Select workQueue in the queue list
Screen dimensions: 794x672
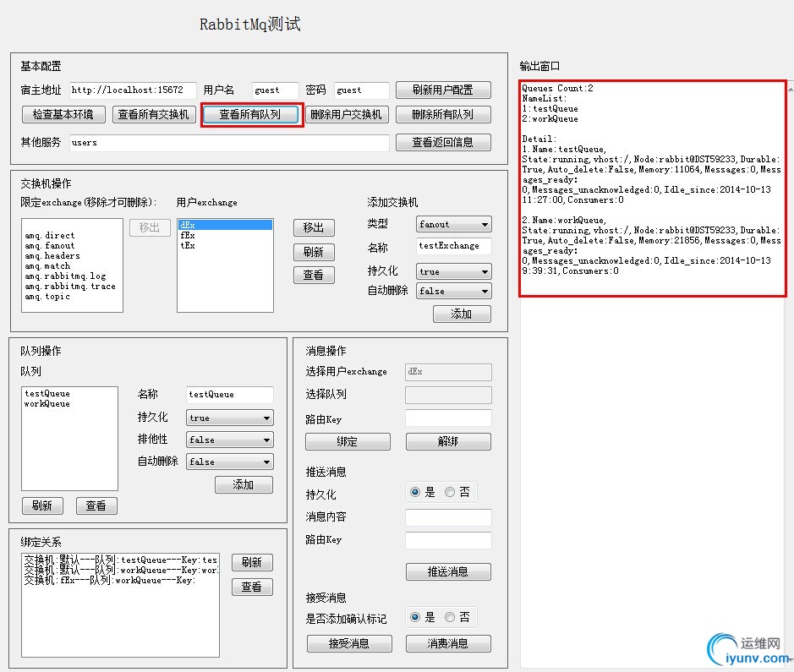point(47,403)
